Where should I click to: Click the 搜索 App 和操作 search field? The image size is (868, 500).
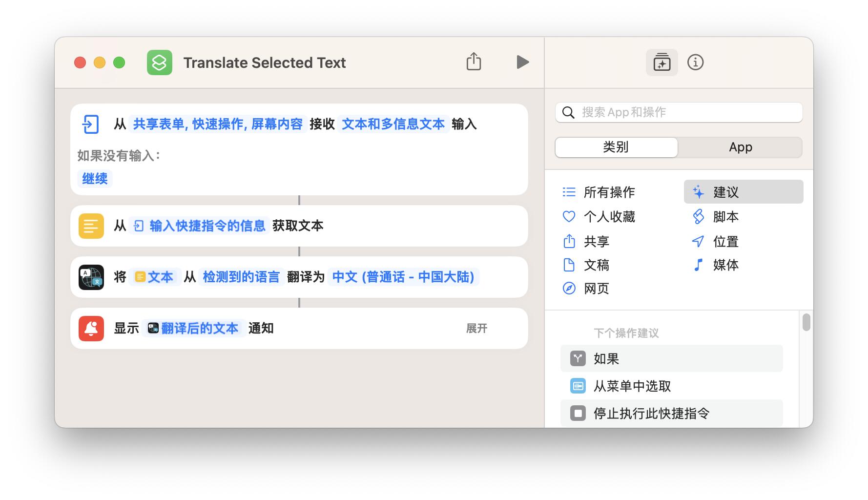tap(683, 112)
